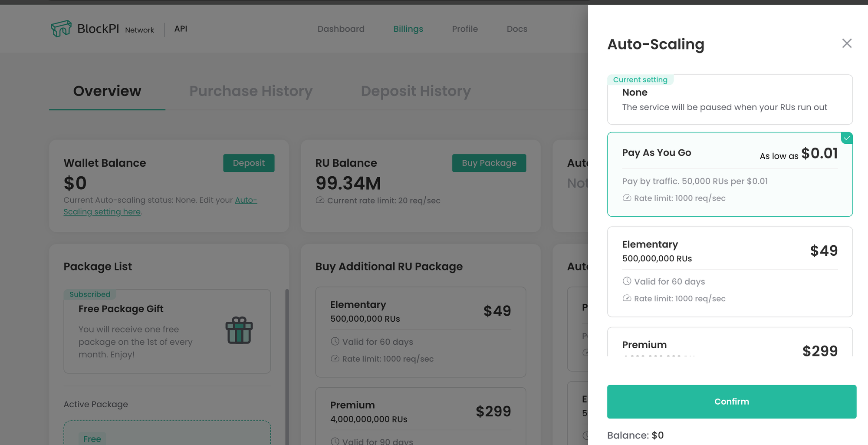Click clock icon in Buy Additional Elementary package
This screenshot has width=868, height=445.
pos(335,342)
